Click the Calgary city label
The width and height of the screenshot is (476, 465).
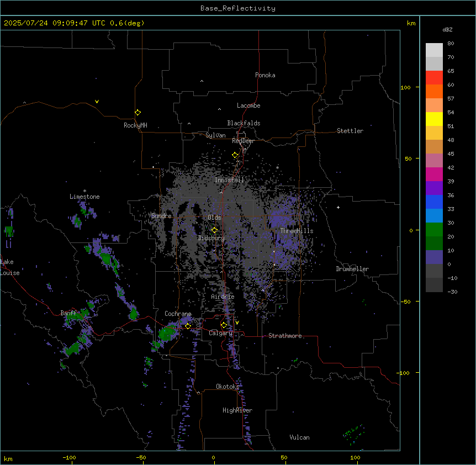[x=221, y=333]
